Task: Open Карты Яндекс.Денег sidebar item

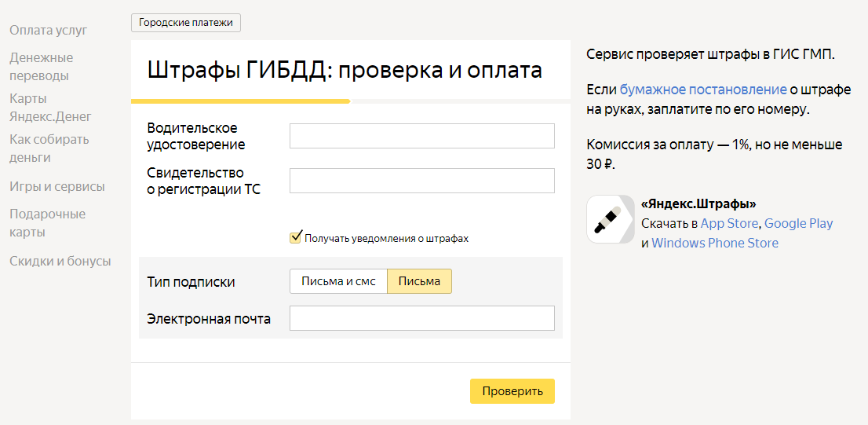Action: [x=50, y=108]
